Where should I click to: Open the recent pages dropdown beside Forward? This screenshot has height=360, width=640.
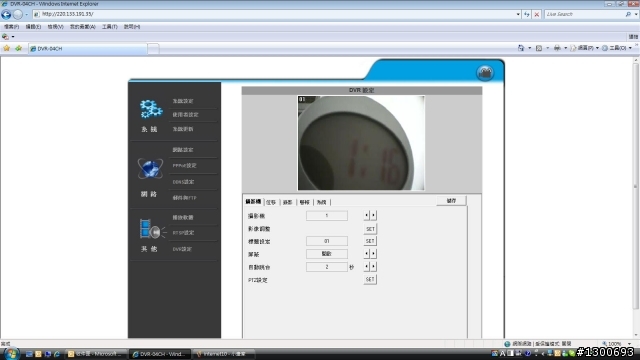point(27,15)
